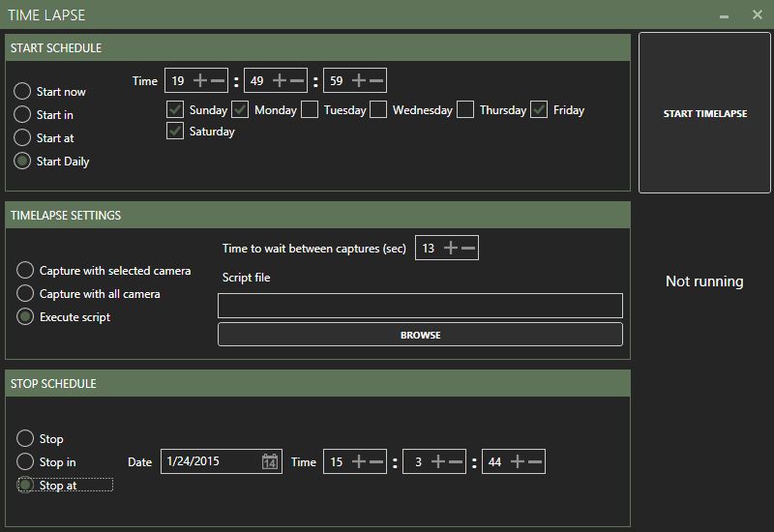Decrease wait between captures with minus
This screenshot has height=532, width=774.
click(x=468, y=248)
